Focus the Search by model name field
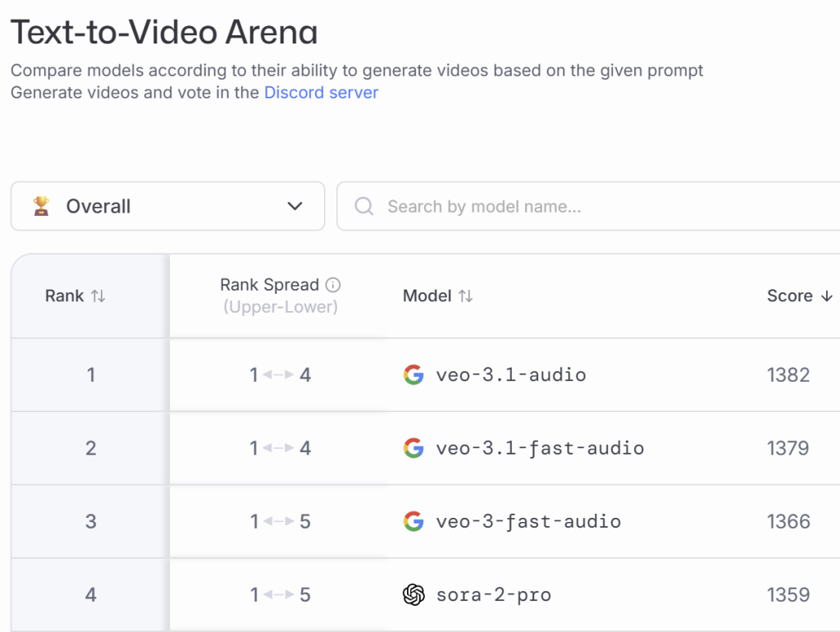The width and height of the screenshot is (840, 632). click(574, 206)
